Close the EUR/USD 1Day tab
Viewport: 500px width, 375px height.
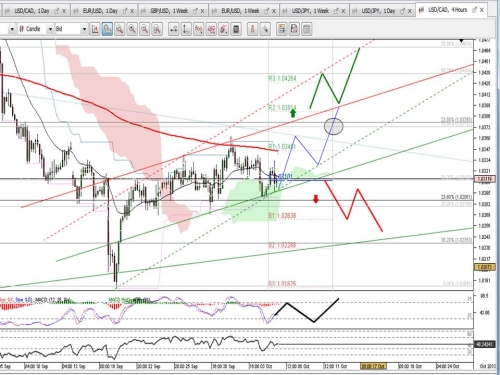pos(132,11)
